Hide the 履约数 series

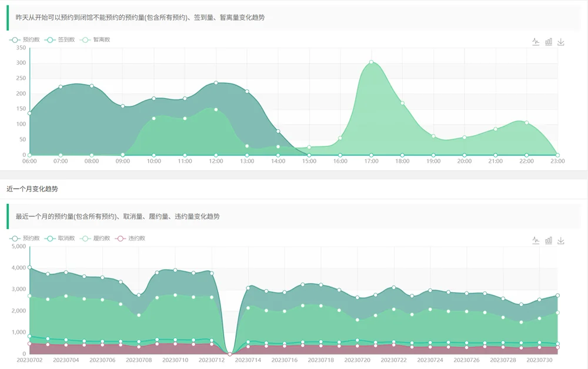tap(95, 238)
